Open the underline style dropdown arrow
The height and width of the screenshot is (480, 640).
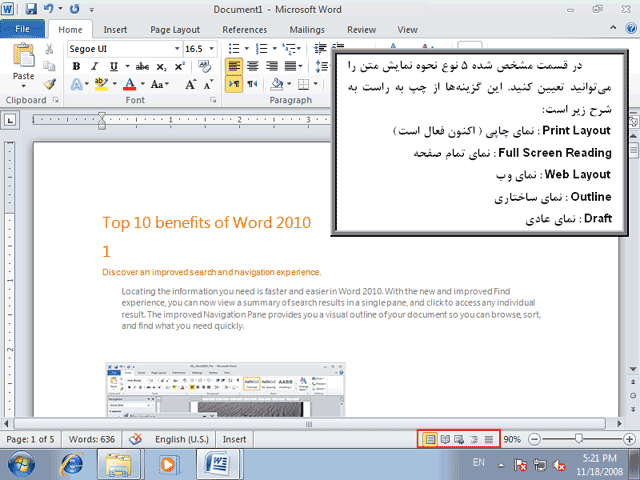127,66
